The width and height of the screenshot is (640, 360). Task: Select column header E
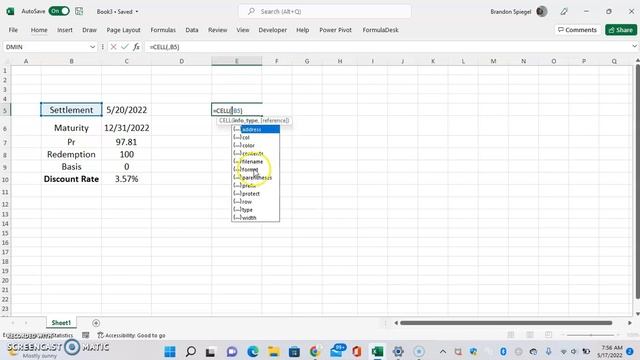click(236, 61)
